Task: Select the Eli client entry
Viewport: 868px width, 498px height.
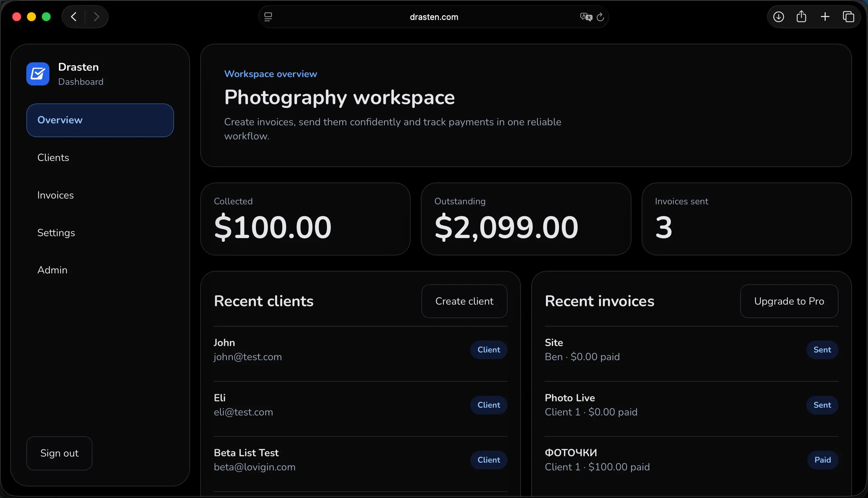Action: point(360,409)
